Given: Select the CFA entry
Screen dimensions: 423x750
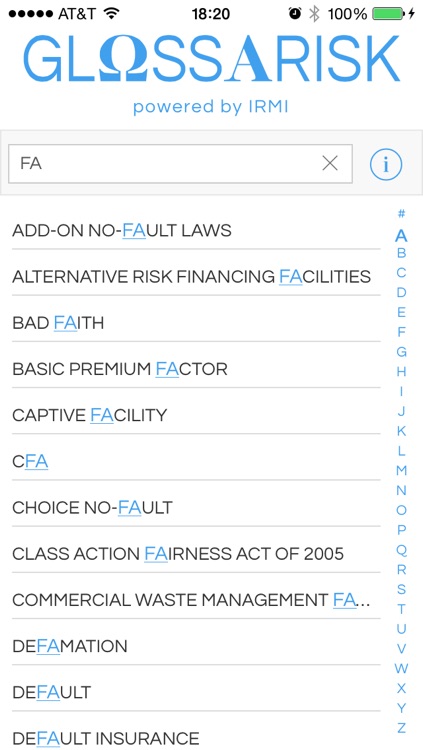Looking at the screenshot, I should 196,462.
